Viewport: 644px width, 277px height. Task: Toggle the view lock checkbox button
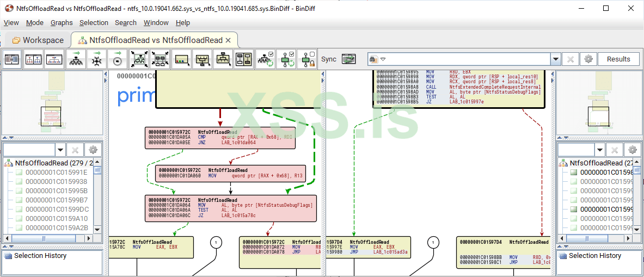click(307, 59)
